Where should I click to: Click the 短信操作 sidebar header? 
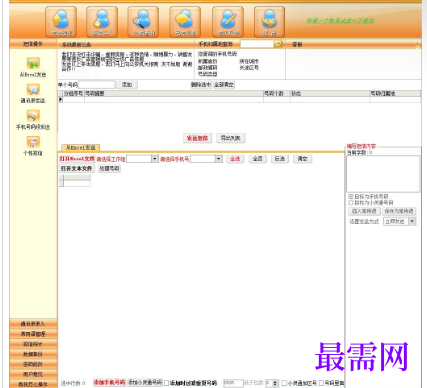coord(33,44)
